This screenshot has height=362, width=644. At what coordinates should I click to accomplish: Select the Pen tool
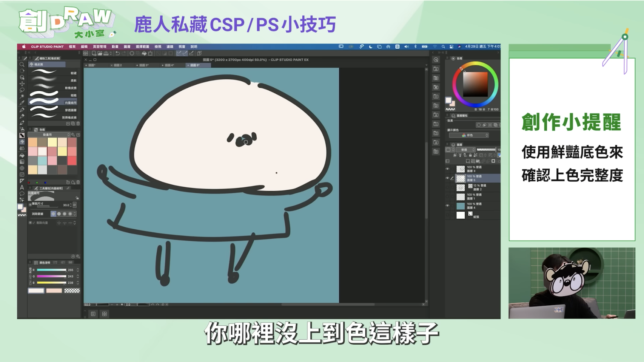22,110
